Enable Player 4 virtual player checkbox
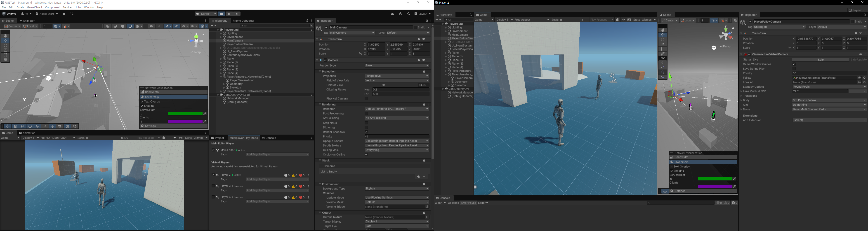The image size is (868, 231). click(x=213, y=197)
